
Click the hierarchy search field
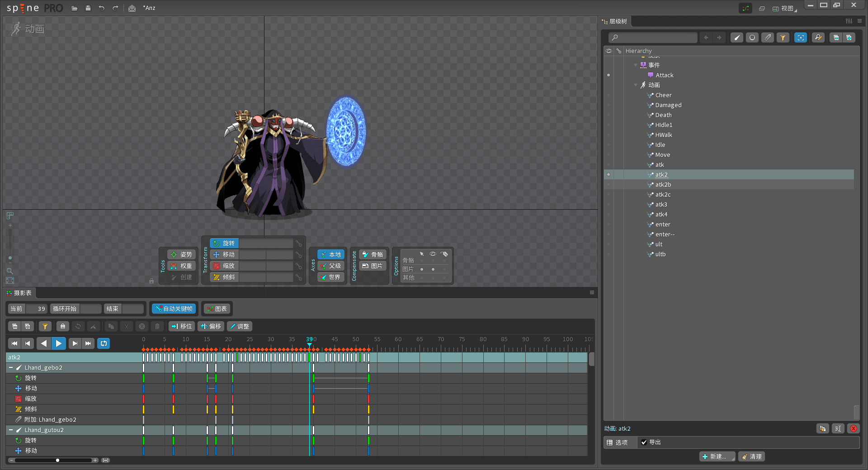click(x=653, y=38)
